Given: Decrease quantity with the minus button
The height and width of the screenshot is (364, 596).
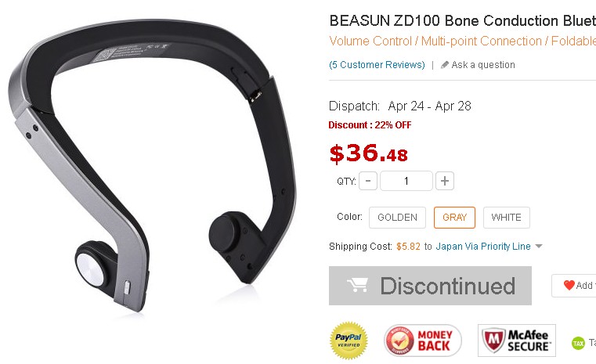Looking at the screenshot, I should point(368,181).
